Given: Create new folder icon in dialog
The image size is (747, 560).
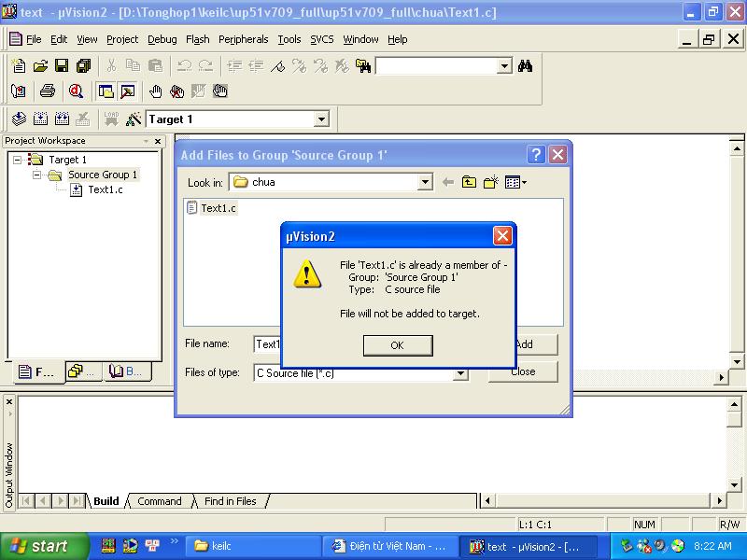Looking at the screenshot, I should point(491,182).
